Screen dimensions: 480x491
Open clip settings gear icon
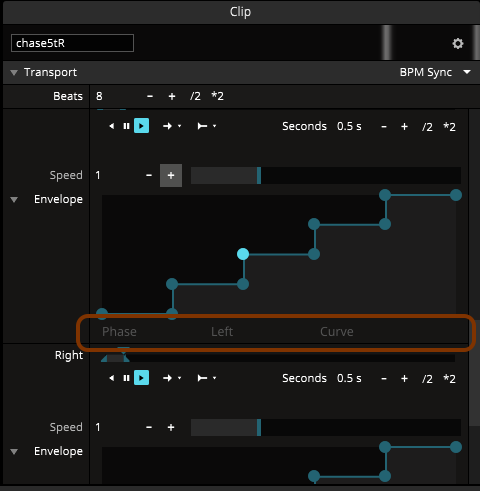(458, 44)
